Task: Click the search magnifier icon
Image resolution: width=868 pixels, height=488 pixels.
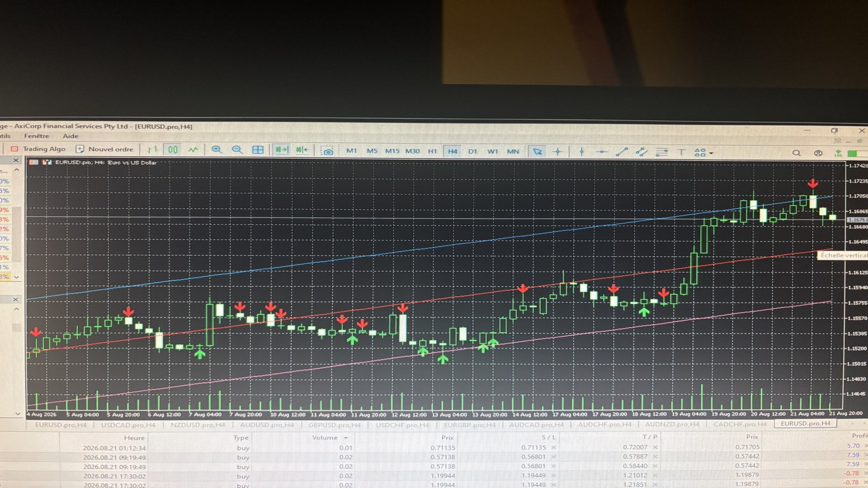Action: (x=797, y=153)
